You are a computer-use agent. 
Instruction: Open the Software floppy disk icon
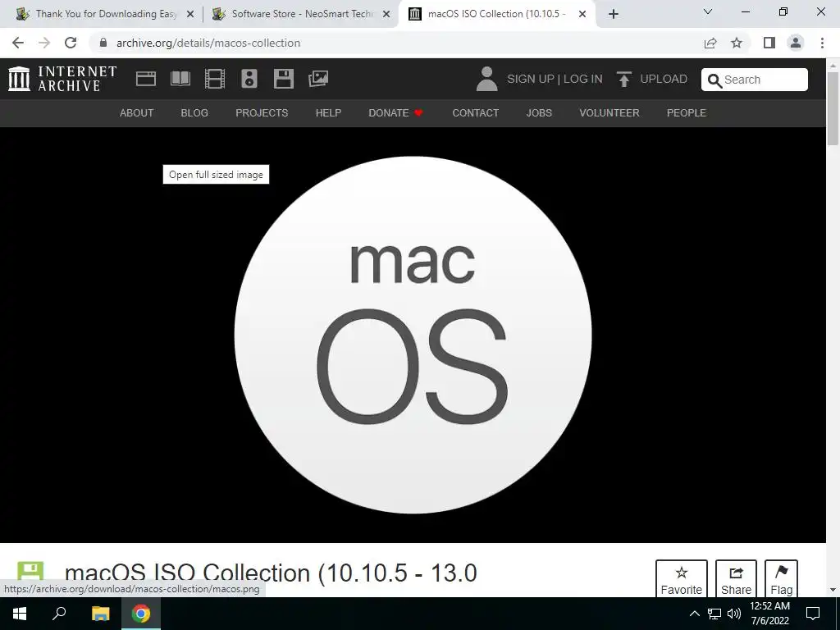click(x=283, y=79)
